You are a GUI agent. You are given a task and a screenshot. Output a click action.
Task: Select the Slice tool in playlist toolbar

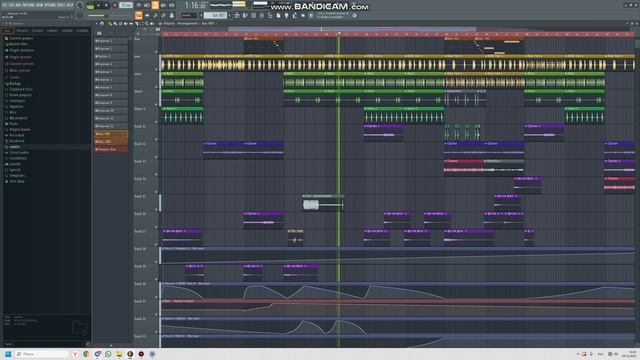(x=136, y=24)
